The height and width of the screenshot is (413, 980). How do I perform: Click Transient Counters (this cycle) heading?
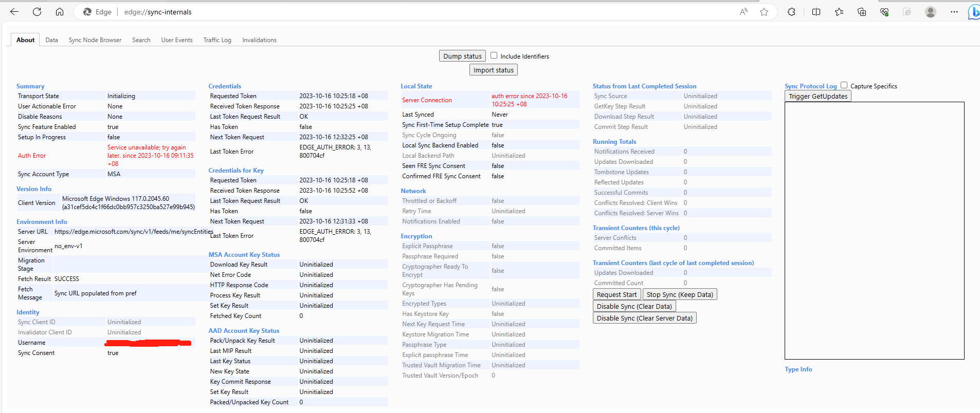636,228
